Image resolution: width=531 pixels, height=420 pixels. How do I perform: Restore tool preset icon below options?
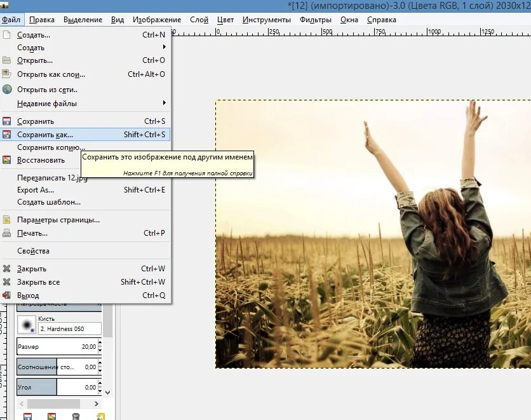click(52, 416)
